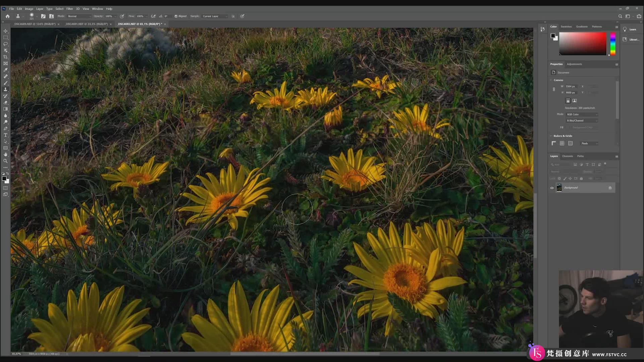Viewport: 644px width, 362px height.
Task: Select the Brush tool
Action: (5, 83)
